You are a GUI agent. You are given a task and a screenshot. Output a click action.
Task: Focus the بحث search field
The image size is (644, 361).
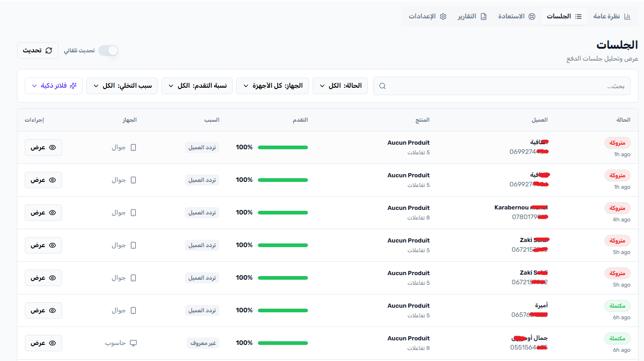point(502,86)
